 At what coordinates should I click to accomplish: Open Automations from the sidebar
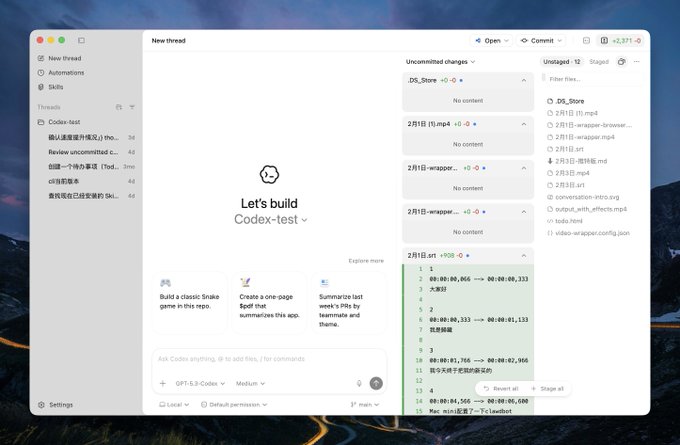click(65, 72)
